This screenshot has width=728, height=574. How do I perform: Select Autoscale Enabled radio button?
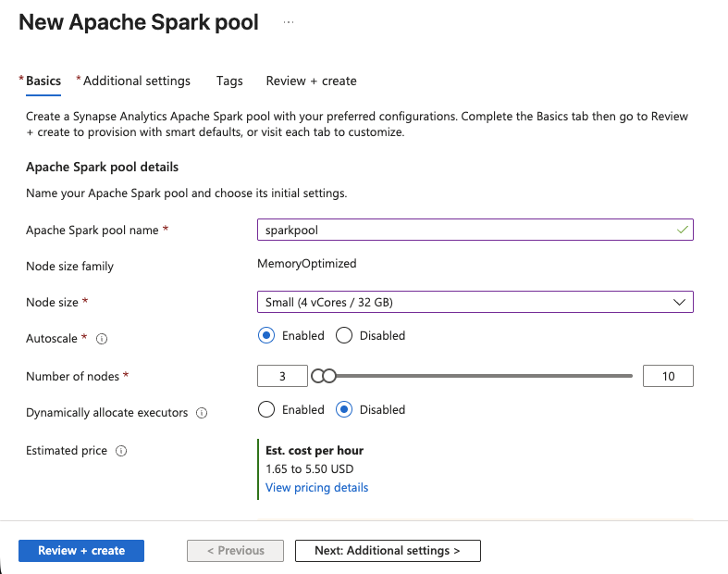click(x=266, y=335)
